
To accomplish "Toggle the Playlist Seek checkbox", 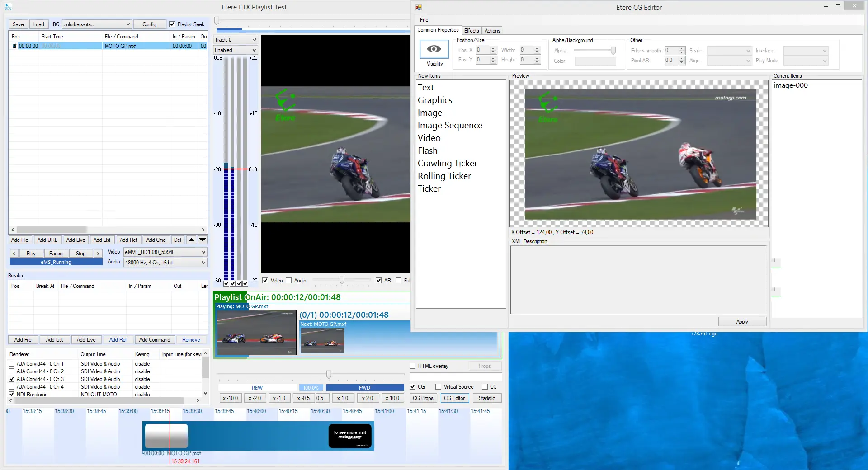I will (x=172, y=24).
